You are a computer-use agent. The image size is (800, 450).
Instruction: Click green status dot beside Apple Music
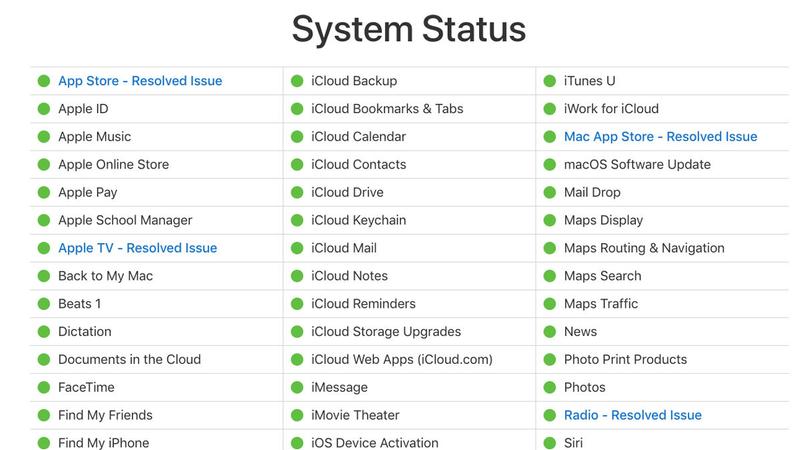point(44,137)
